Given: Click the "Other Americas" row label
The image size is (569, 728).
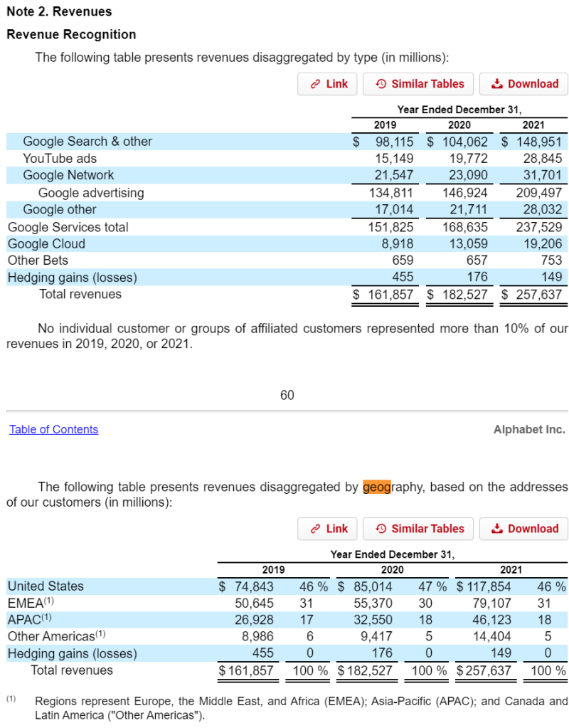Looking at the screenshot, I should click(57, 636).
